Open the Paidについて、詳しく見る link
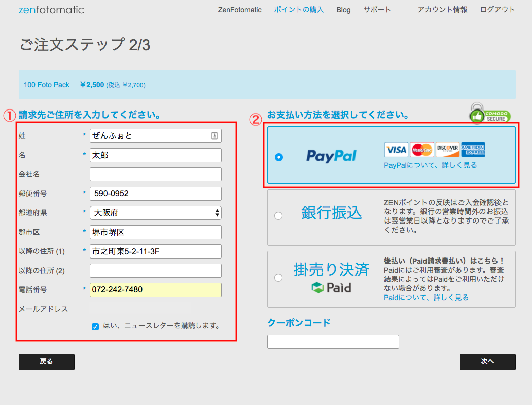Screen dimensions: 532x405 426,298
